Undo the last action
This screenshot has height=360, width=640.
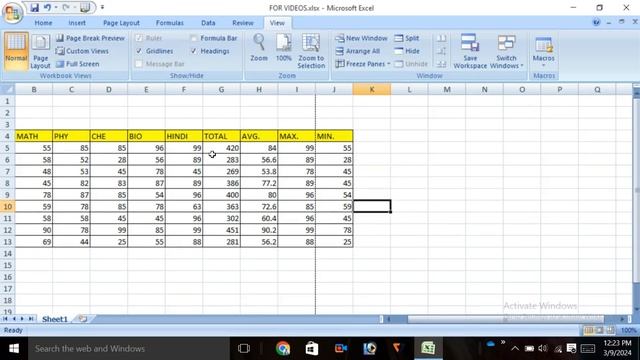point(47,7)
